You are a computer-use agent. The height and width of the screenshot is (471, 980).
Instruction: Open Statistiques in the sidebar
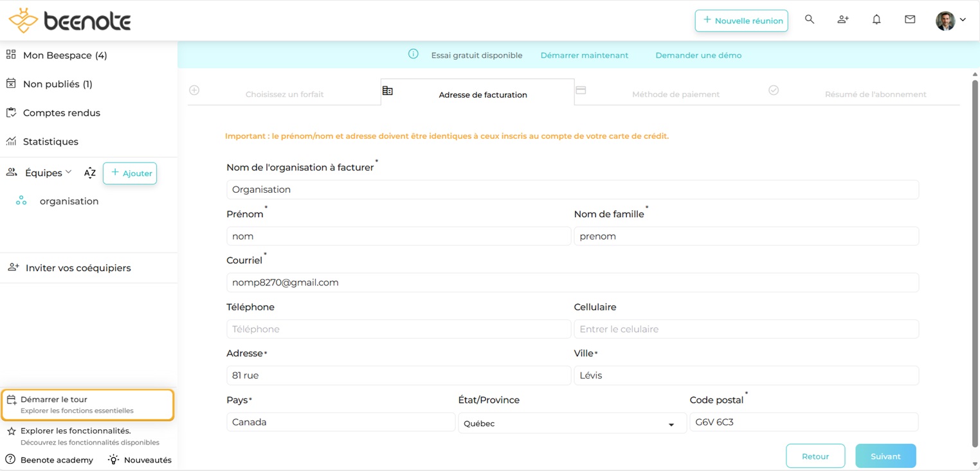click(x=50, y=141)
